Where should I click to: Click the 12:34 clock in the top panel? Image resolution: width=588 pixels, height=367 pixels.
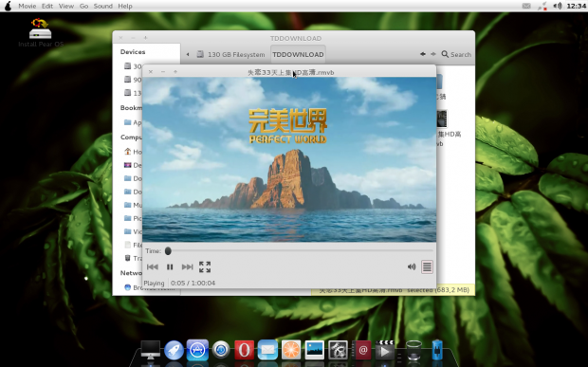576,6
